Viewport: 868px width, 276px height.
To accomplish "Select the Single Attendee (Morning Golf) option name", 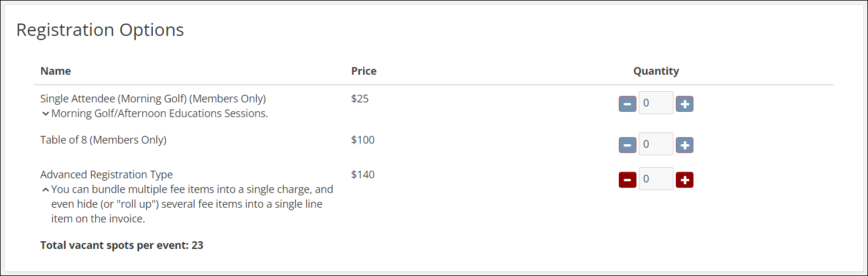I will point(153,98).
